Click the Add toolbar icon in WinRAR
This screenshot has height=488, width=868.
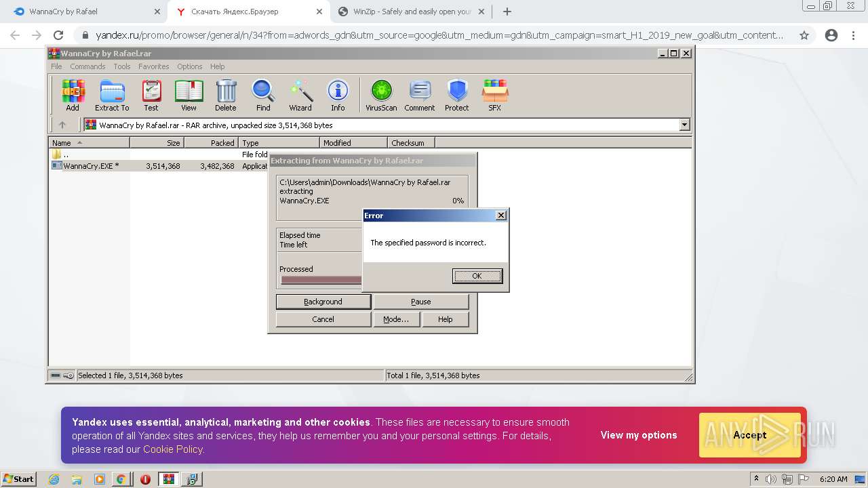(73, 95)
